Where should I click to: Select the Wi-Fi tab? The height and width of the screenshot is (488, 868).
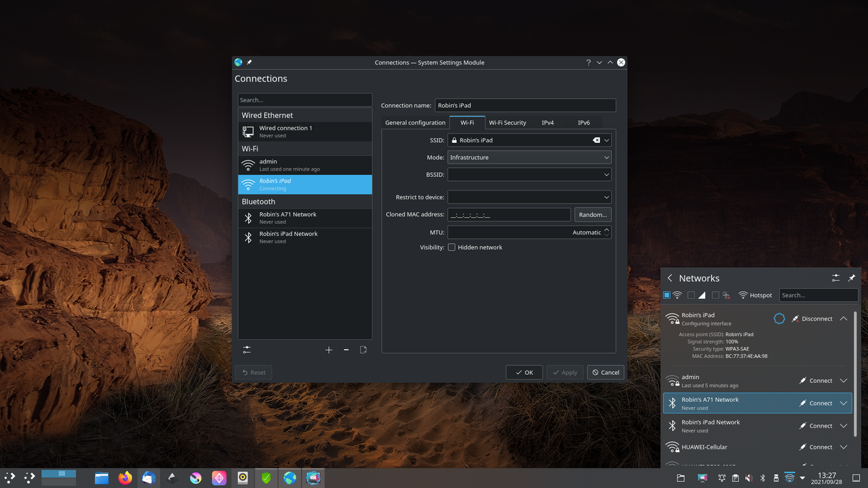467,122
